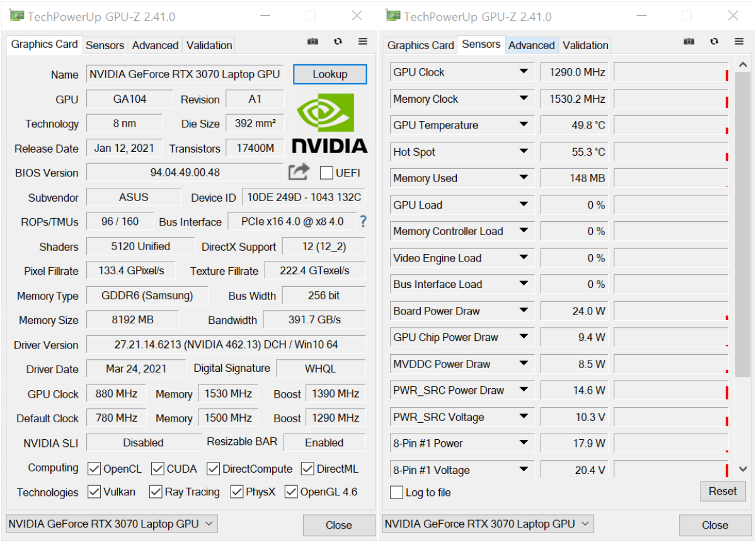This screenshot has height=542, width=756.
Task: Toggle the DirectCompute checkbox
Action: (x=213, y=469)
